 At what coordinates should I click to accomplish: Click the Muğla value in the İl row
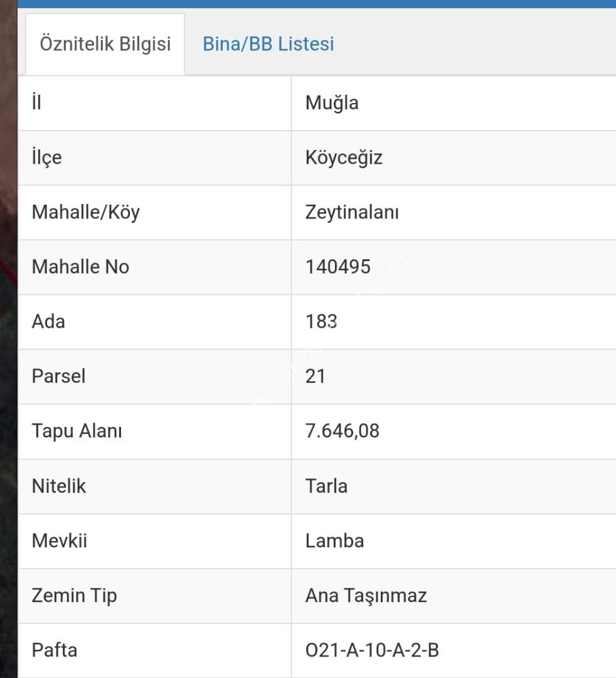click(332, 103)
